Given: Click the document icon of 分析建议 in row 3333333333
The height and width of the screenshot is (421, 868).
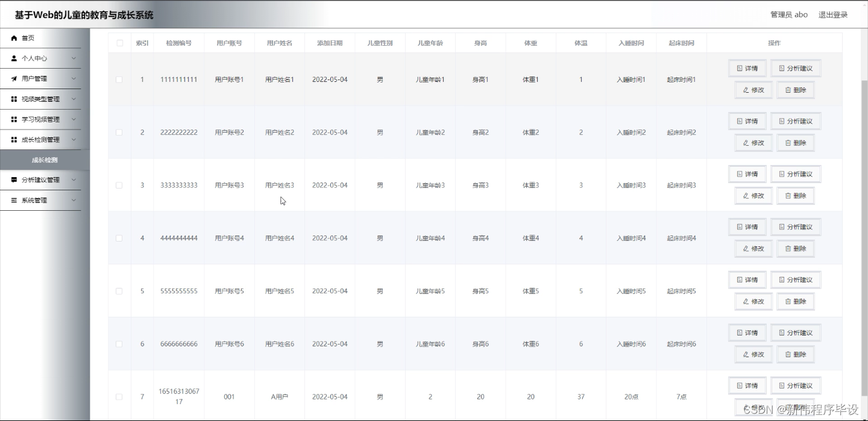Looking at the screenshot, I should [782, 174].
